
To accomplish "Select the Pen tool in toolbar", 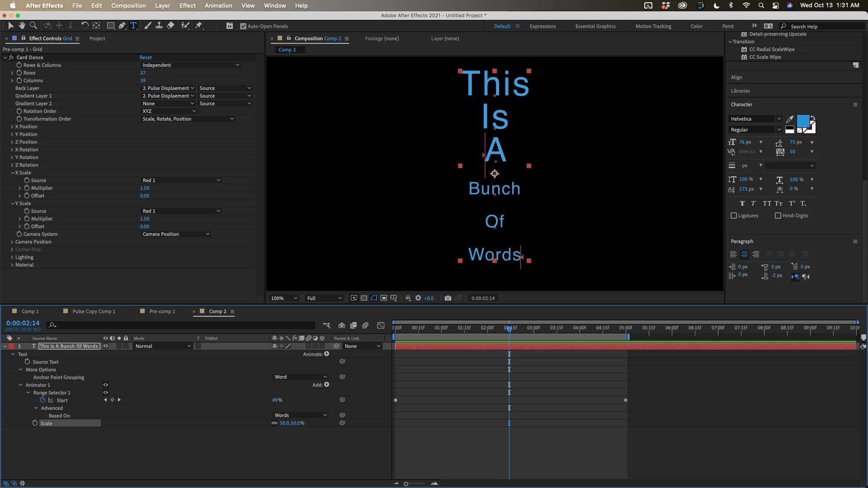I will pyautogui.click(x=122, y=26).
